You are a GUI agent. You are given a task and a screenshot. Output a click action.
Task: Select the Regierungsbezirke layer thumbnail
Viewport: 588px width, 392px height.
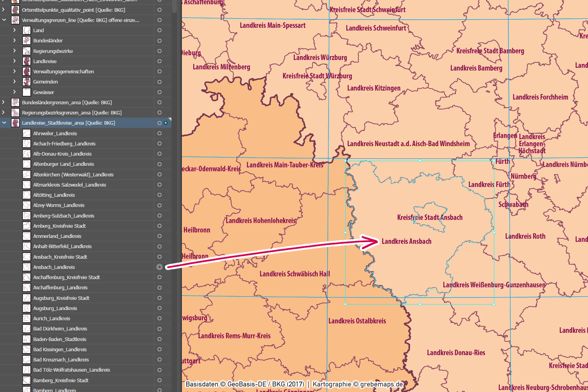[x=27, y=51]
